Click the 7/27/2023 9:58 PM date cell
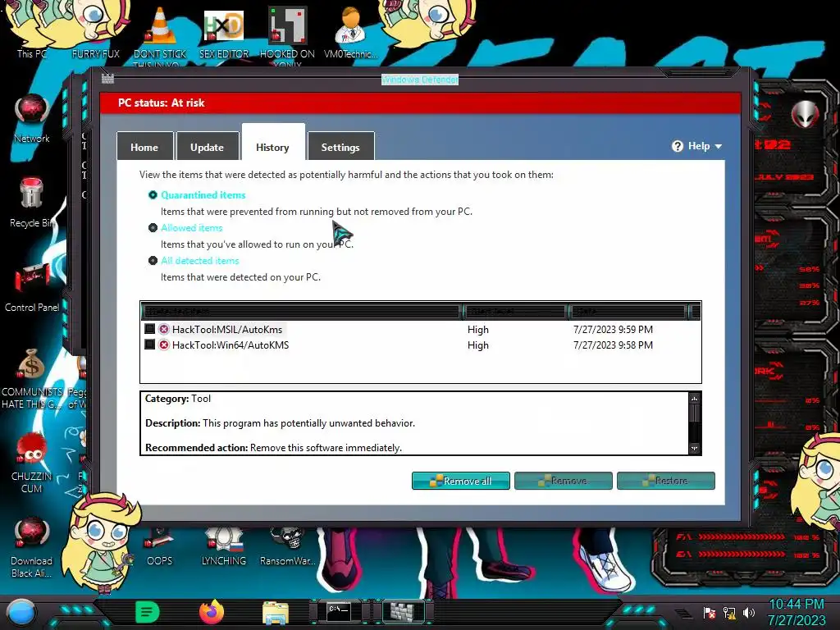 (613, 345)
